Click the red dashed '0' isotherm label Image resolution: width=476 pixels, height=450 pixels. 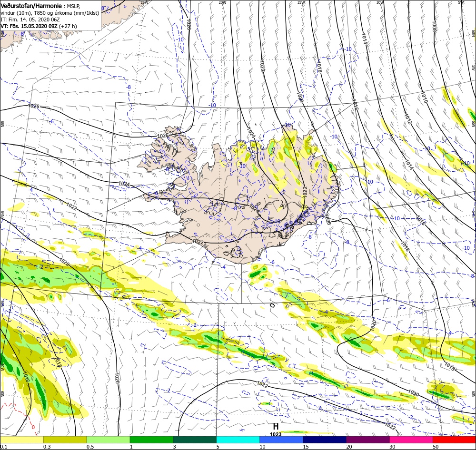33,427
